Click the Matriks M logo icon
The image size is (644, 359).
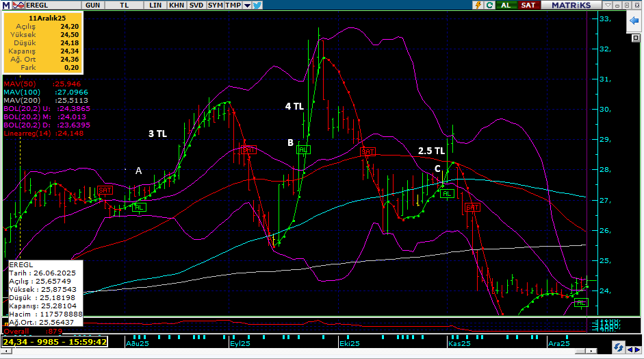point(5,5)
